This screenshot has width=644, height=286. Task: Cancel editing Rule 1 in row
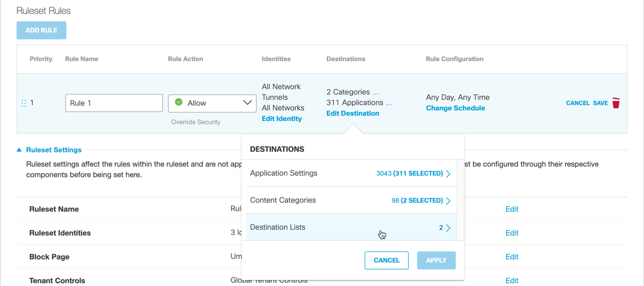coord(577,103)
